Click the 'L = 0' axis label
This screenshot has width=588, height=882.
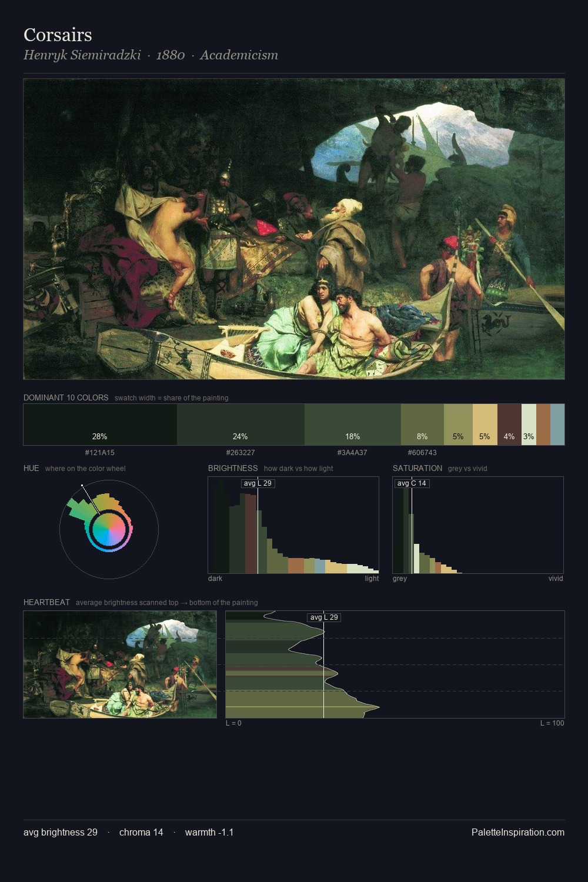click(x=233, y=723)
